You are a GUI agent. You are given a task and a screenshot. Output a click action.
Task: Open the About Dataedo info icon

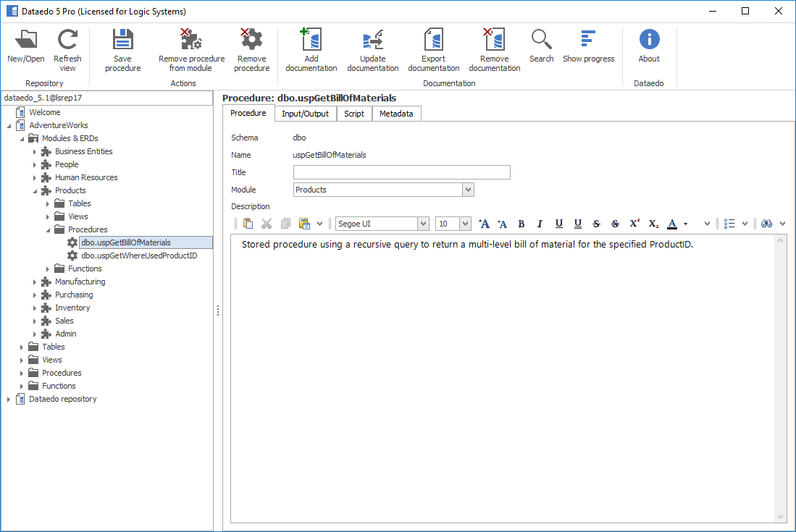pos(649,41)
